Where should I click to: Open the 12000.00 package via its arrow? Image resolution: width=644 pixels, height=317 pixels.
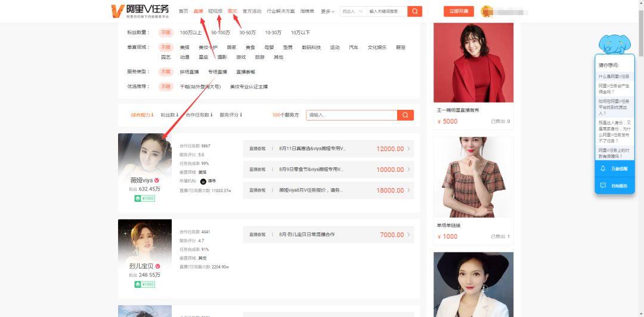[408, 149]
